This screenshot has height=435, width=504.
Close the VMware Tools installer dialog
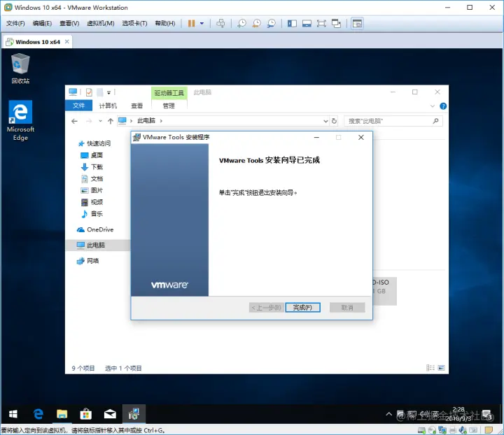tap(361, 137)
